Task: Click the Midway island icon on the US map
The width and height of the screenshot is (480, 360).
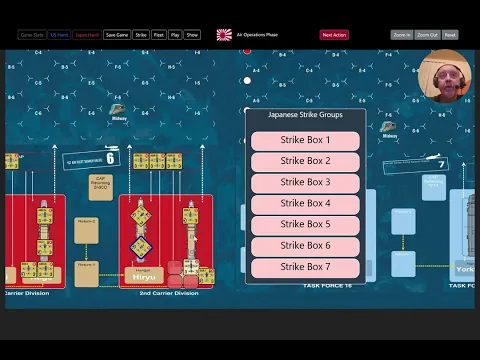Action: pyautogui.click(x=388, y=127)
